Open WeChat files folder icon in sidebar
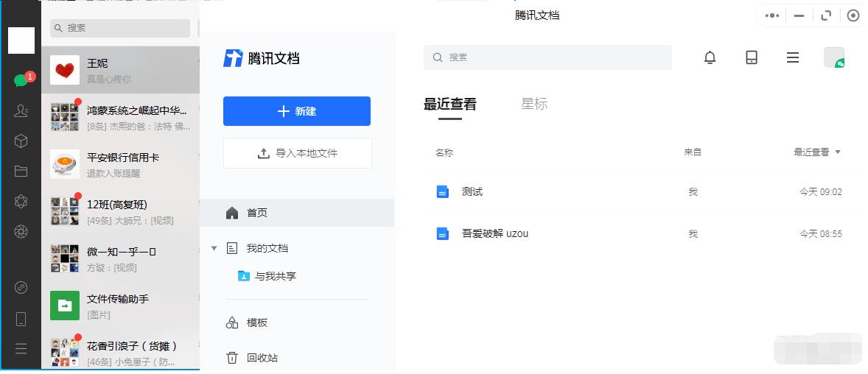Viewport: 868px width, 374px height. click(x=21, y=172)
